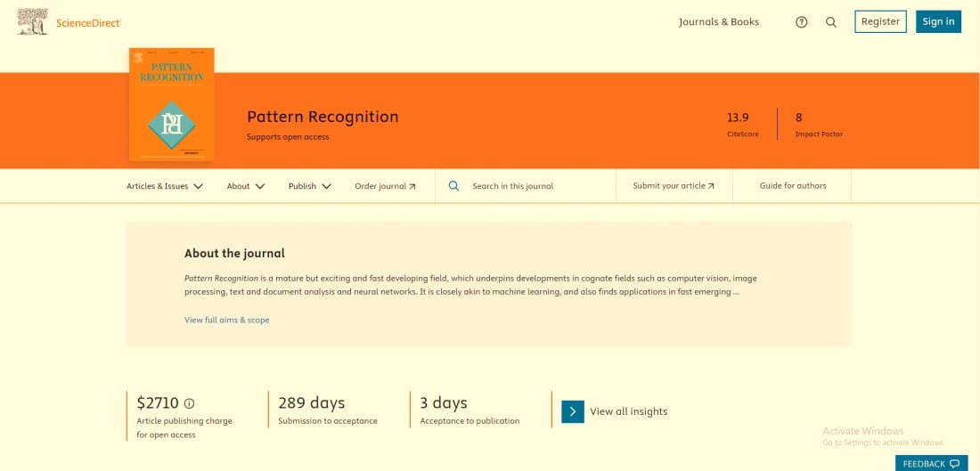Click the 13.9 CiteScore metric
Screen dimensions: 980x471
pos(742,125)
